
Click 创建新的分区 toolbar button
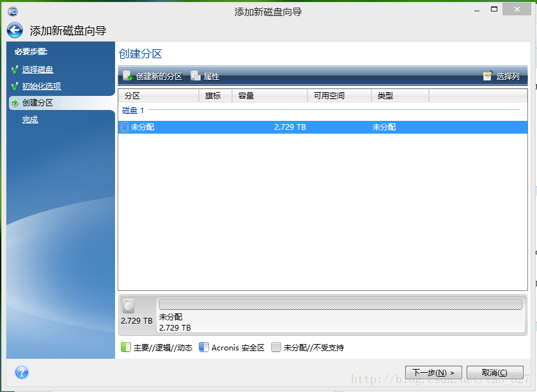tap(152, 76)
